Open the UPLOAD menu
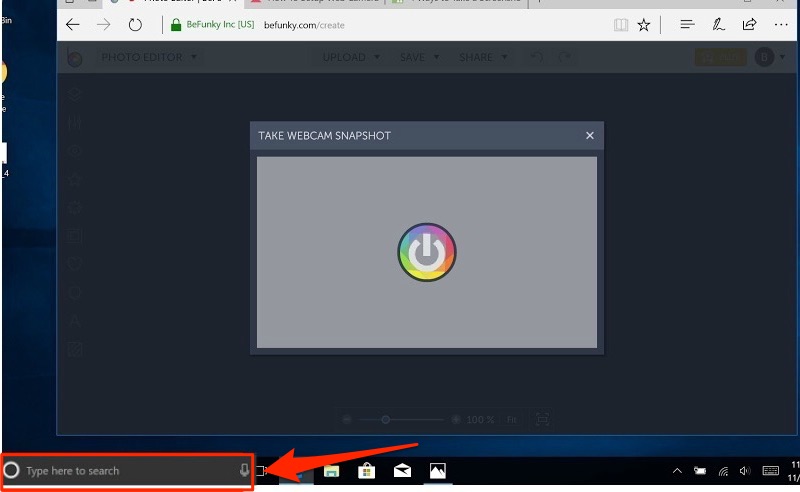 tap(351, 57)
